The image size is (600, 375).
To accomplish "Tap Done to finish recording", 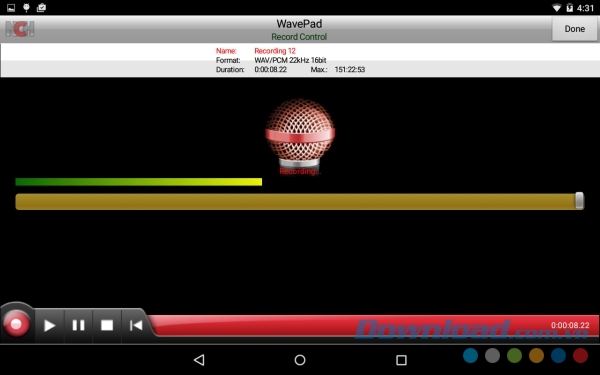I will 574,29.
